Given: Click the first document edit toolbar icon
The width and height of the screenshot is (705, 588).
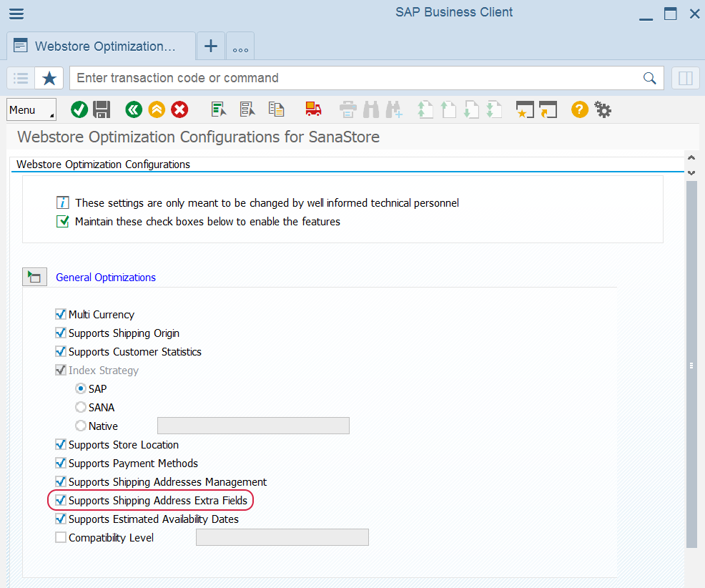Looking at the screenshot, I should [219, 109].
